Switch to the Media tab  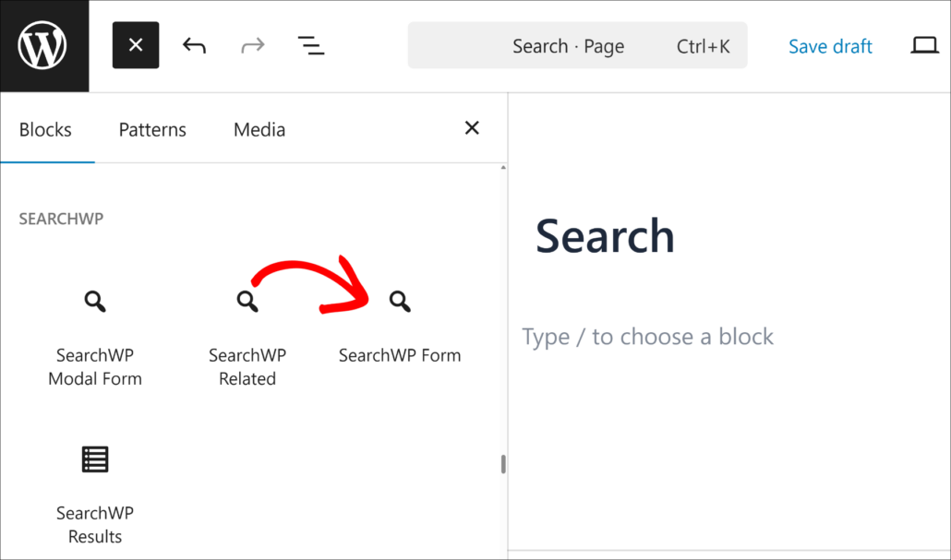tap(259, 130)
